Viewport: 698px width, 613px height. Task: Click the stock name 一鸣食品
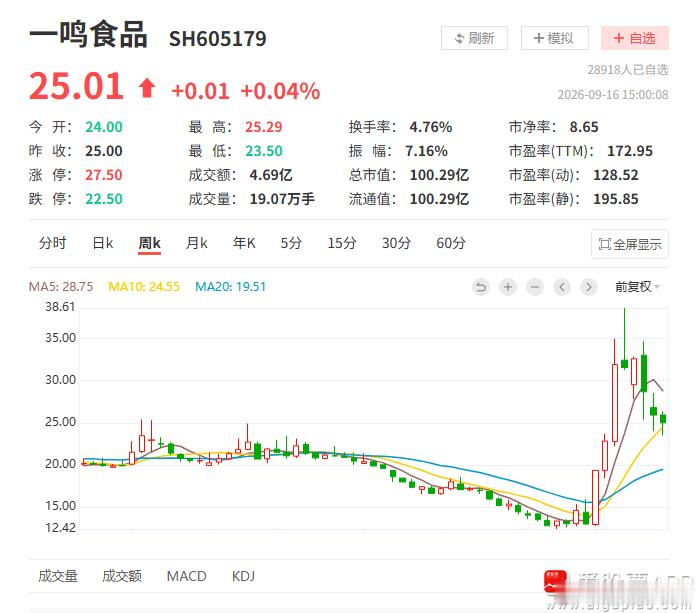point(88,34)
